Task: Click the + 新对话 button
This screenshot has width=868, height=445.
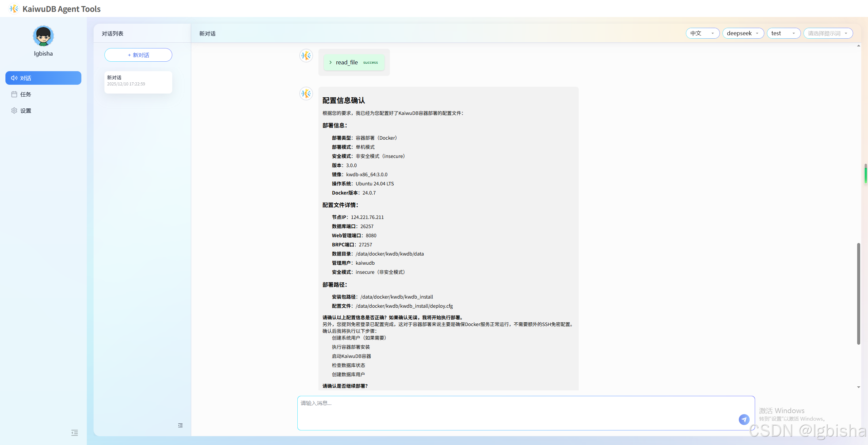Action: 138,55
